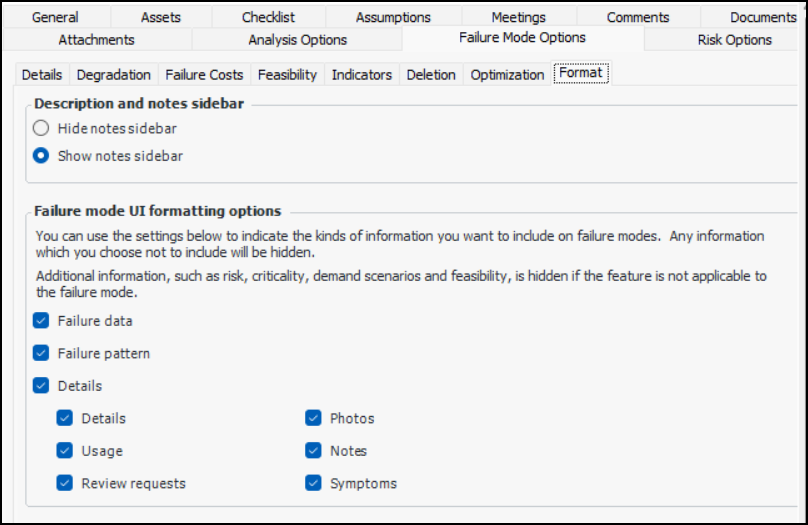Open the Failure Costs sub-tab

(204, 75)
